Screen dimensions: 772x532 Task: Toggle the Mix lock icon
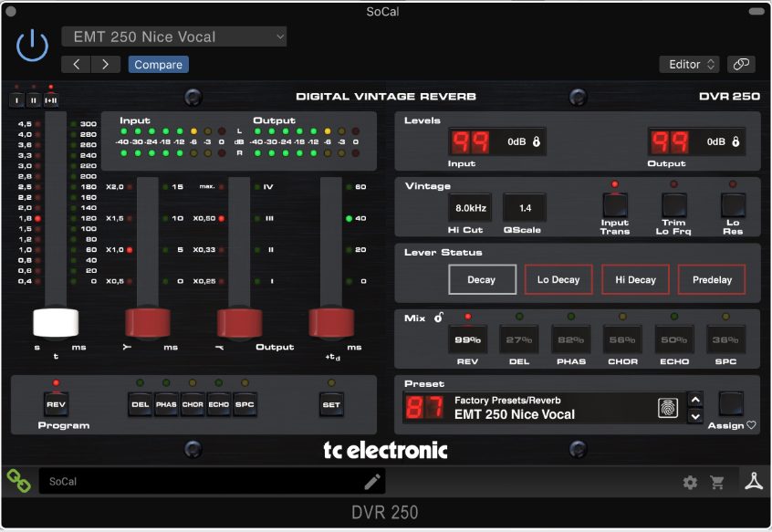pyautogui.click(x=438, y=318)
